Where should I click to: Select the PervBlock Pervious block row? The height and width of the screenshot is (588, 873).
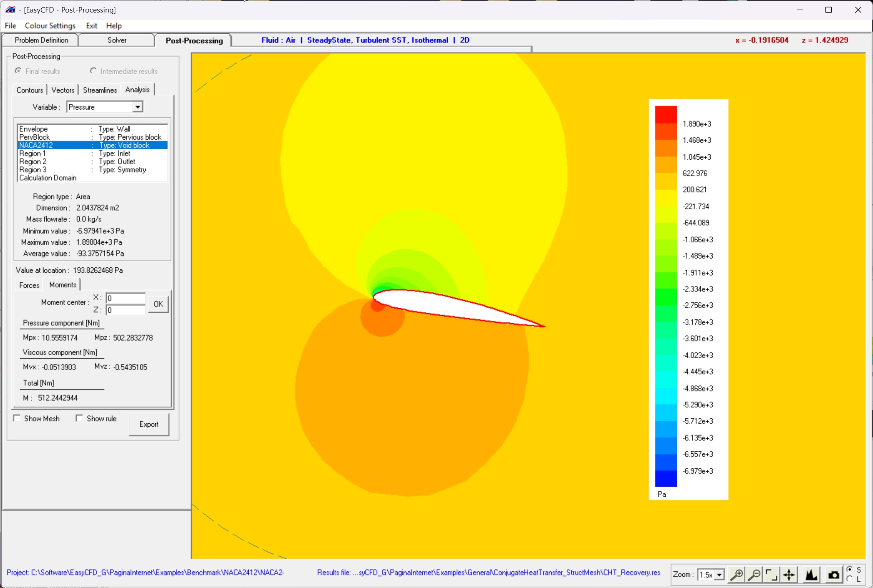93,137
